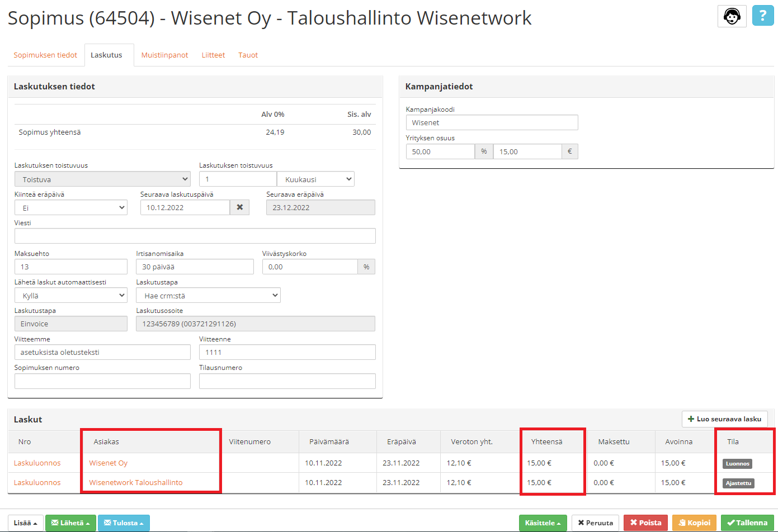
Task: Click the Tila column header
Action: (733, 441)
